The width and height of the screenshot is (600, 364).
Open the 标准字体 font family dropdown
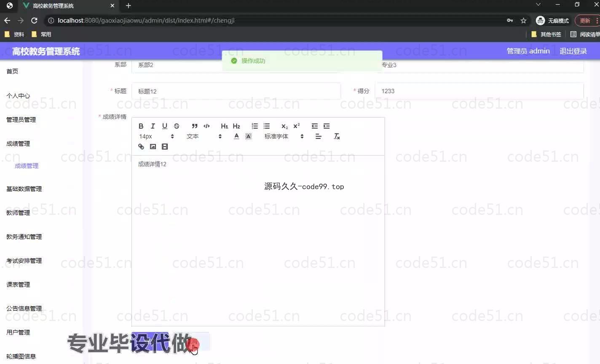284,136
